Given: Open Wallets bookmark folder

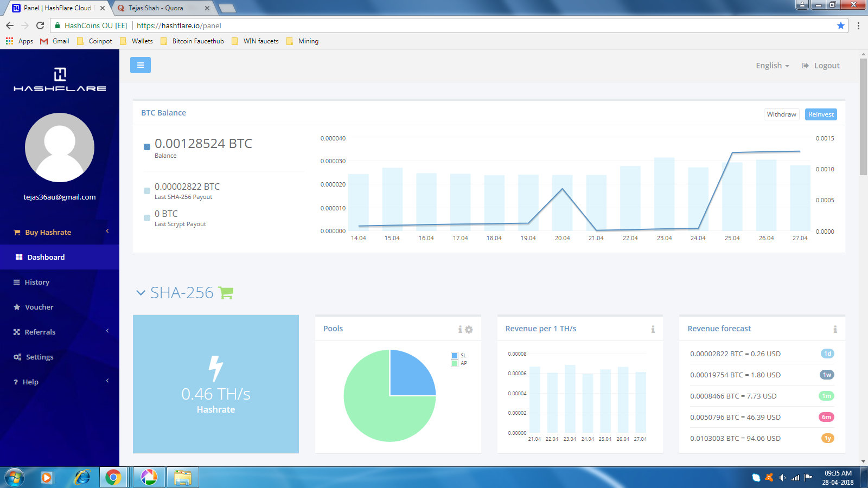Looking at the screenshot, I should click(x=136, y=41).
